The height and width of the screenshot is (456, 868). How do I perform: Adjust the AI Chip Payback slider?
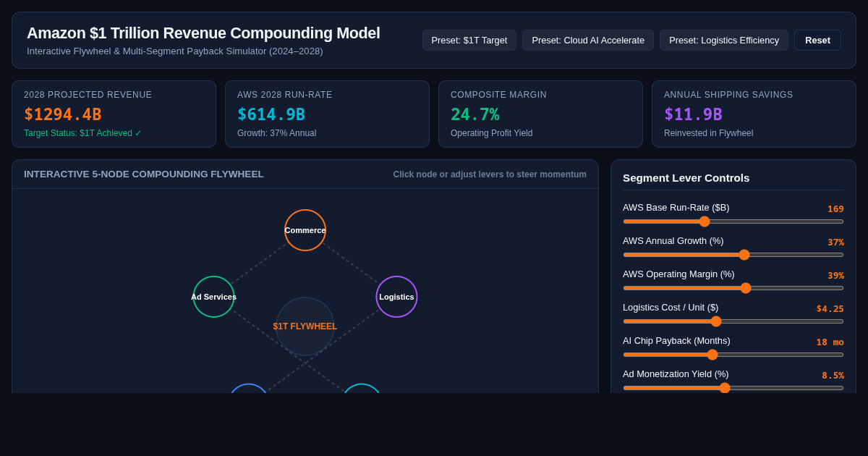(733, 355)
